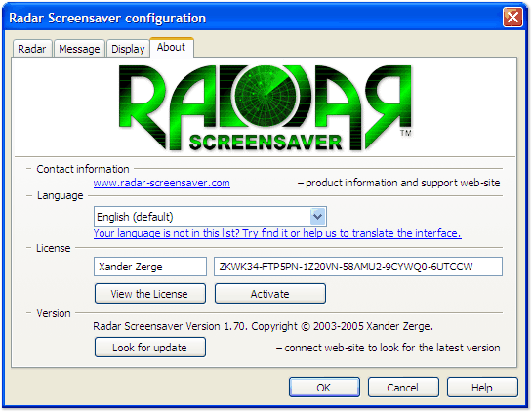
Task: Close the Radar Screensaver configuration dialog
Action: (x=512, y=17)
